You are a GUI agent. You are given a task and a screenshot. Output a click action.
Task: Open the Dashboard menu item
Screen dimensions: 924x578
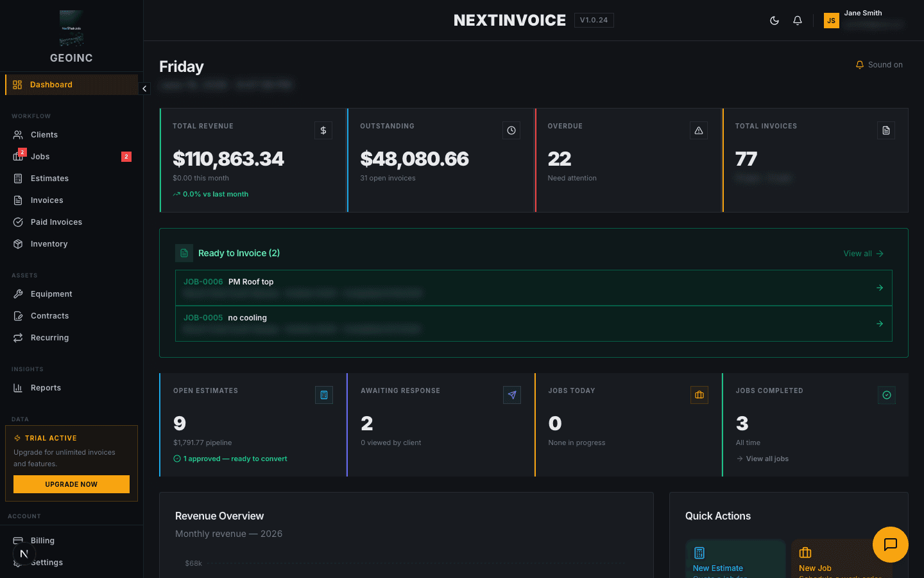click(x=71, y=85)
